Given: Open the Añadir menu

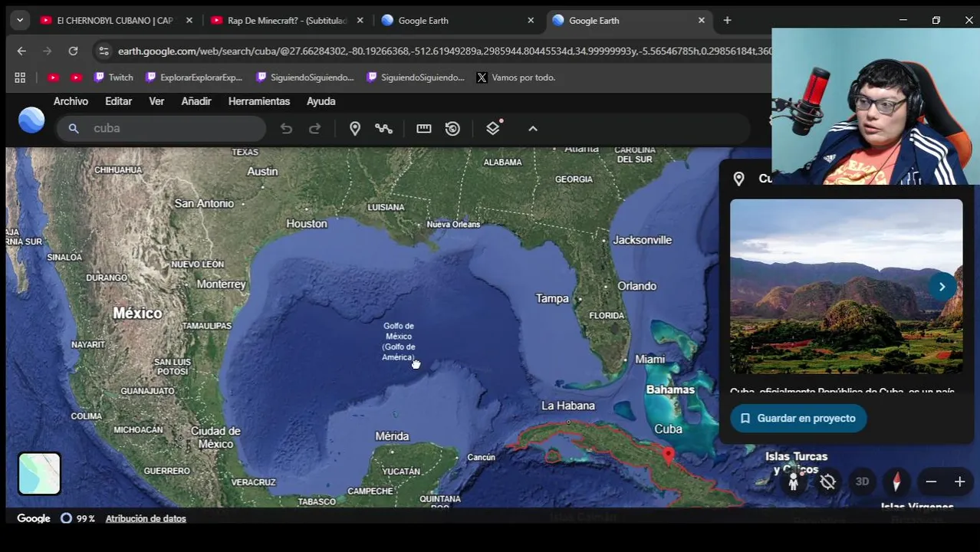Looking at the screenshot, I should pos(196,101).
